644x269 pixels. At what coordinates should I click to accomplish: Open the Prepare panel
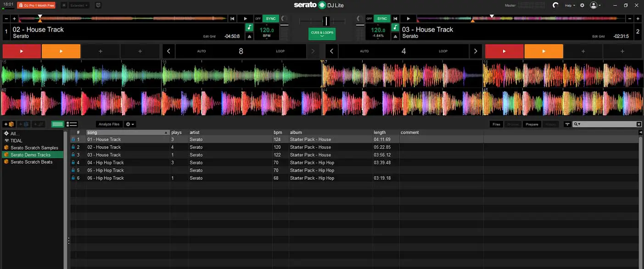point(532,124)
